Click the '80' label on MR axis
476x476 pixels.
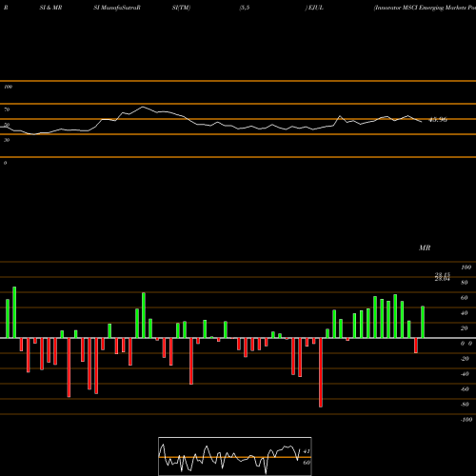(465, 283)
